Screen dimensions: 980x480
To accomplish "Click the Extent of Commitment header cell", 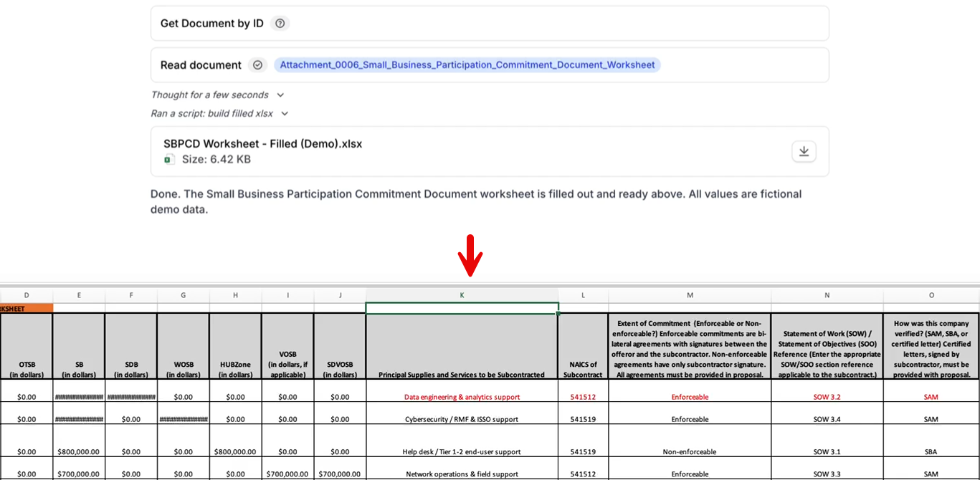I will coord(690,347).
